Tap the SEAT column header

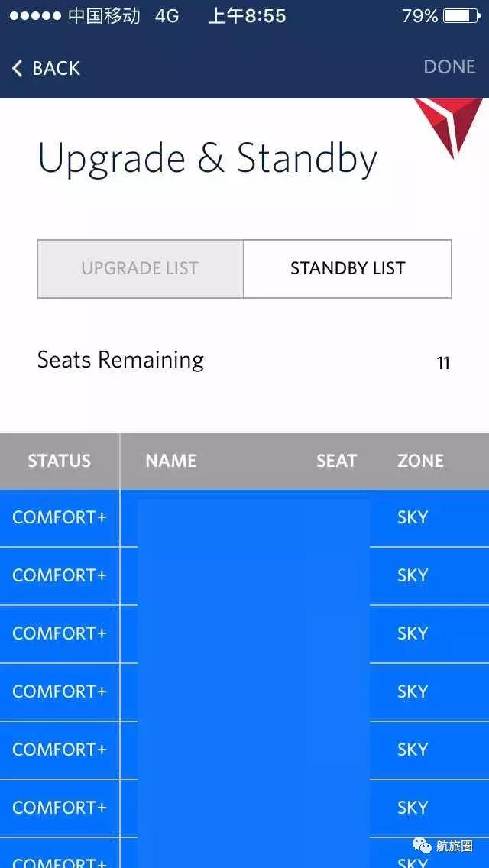pyautogui.click(x=336, y=461)
